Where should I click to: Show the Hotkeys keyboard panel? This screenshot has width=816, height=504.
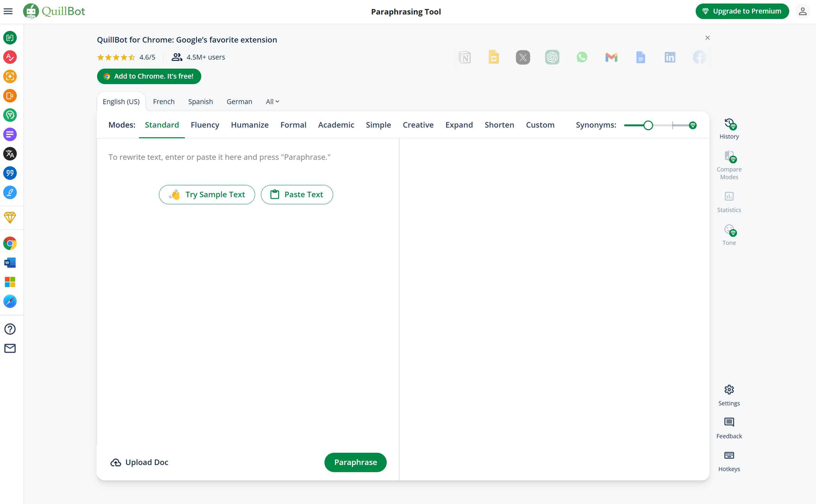(729, 461)
